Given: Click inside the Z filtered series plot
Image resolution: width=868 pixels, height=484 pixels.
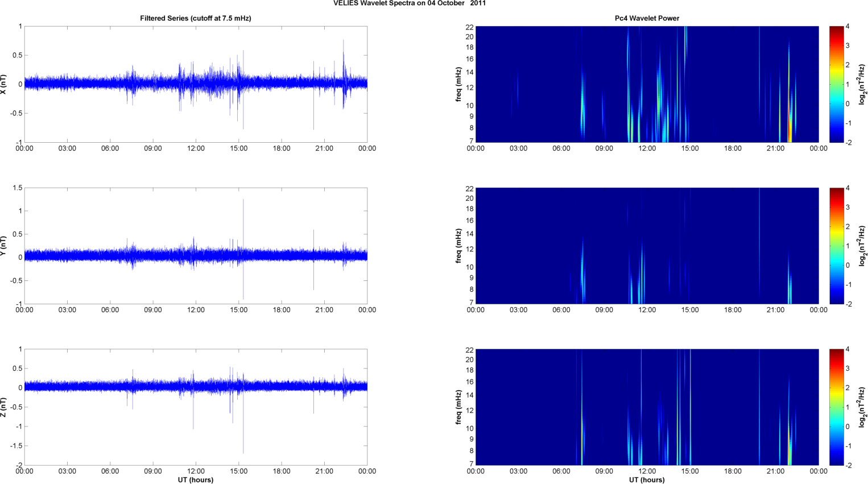Looking at the screenshot, I should [x=196, y=407].
